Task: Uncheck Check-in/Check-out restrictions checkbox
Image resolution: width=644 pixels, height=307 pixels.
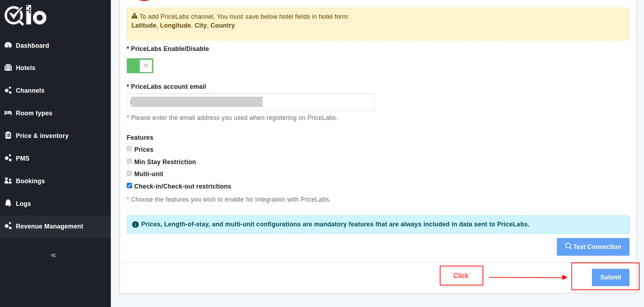Action: (130, 186)
